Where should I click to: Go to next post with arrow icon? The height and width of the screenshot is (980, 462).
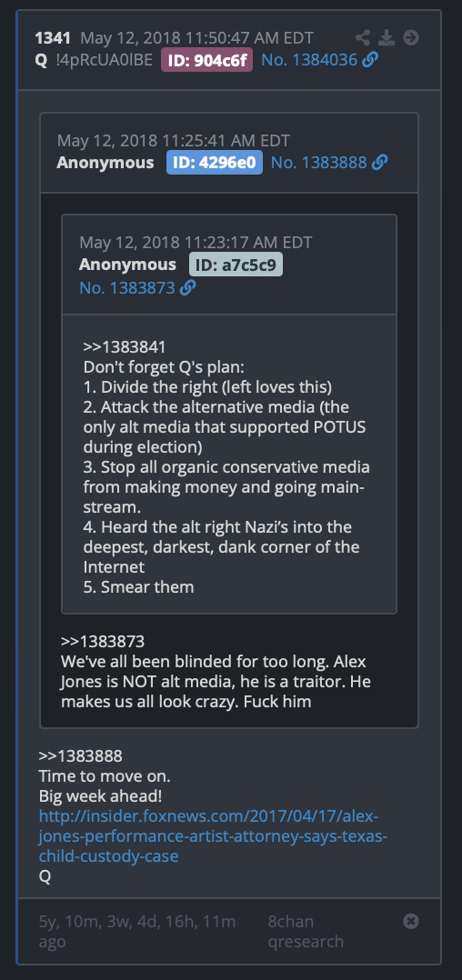[x=411, y=37]
